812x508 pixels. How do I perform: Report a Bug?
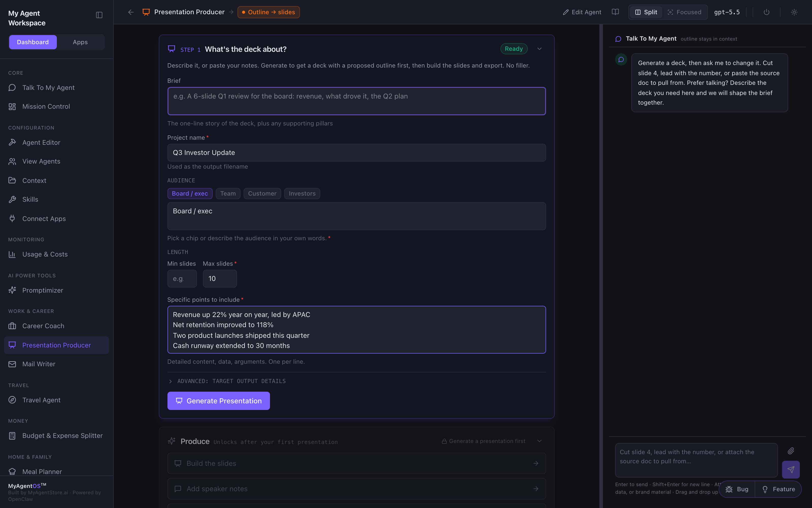pyautogui.click(x=737, y=489)
